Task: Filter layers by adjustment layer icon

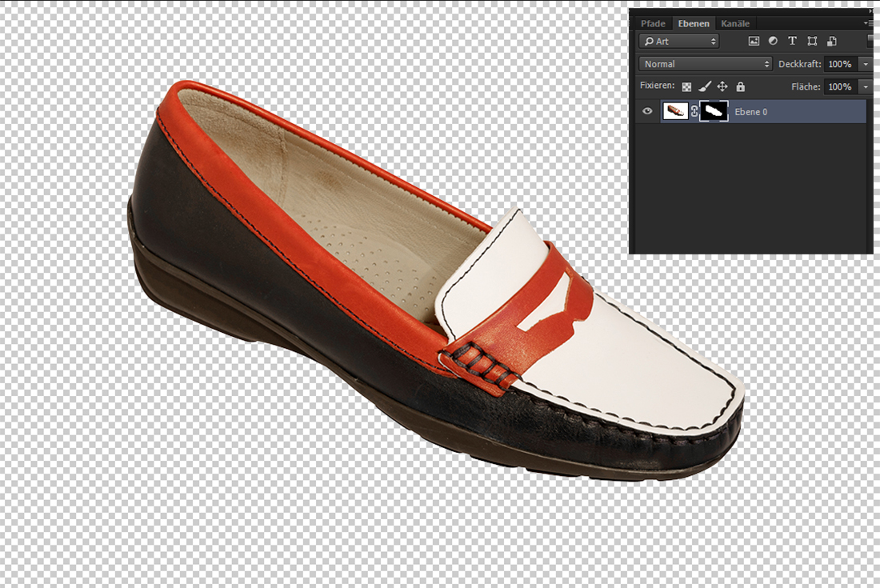Action: click(773, 41)
